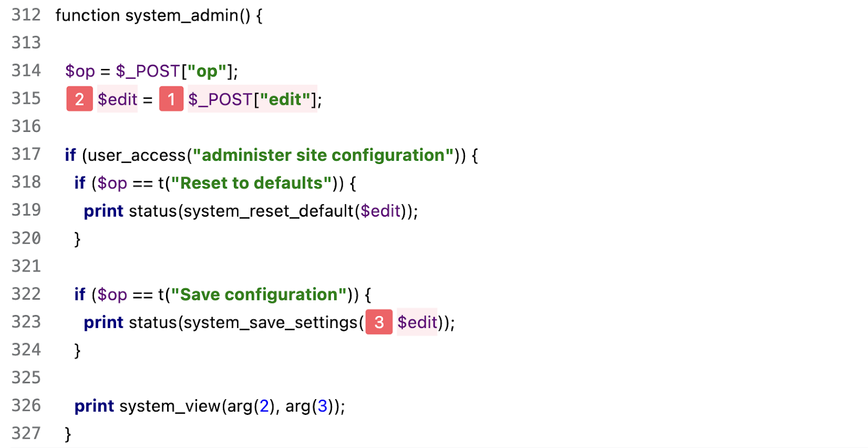The height and width of the screenshot is (448, 868).
Task: Click the highlighted $edit argument on line 323
Action: (x=417, y=323)
